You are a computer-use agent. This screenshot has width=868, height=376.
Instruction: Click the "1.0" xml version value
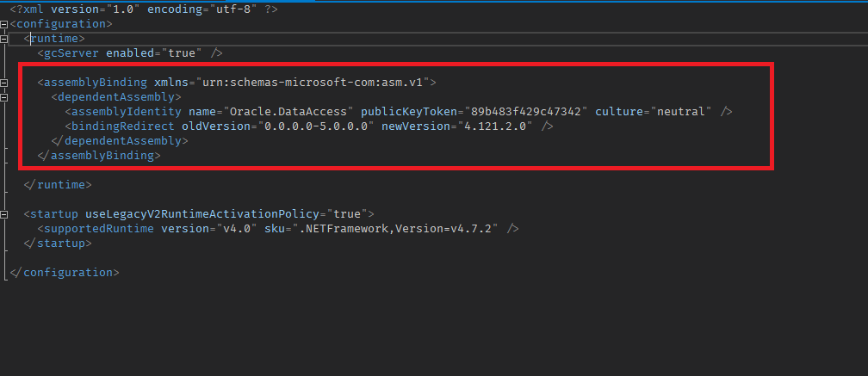[x=123, y=9]
